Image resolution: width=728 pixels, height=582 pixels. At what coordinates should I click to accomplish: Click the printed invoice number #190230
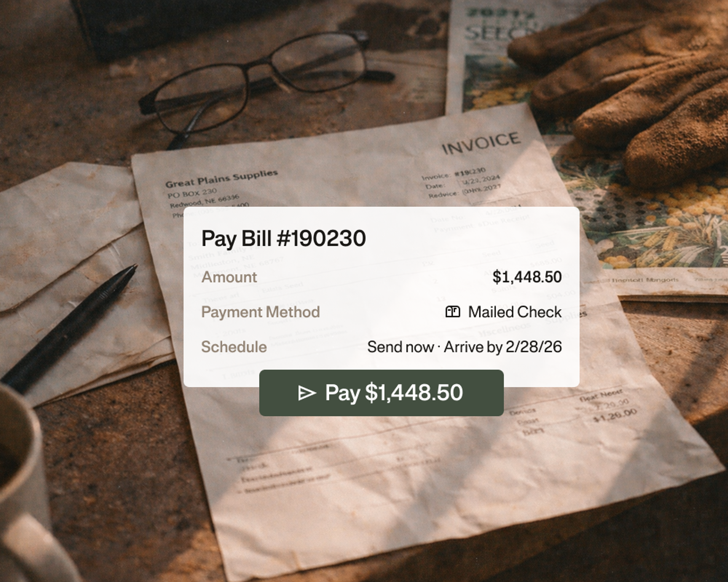click(x=470, y=172)
